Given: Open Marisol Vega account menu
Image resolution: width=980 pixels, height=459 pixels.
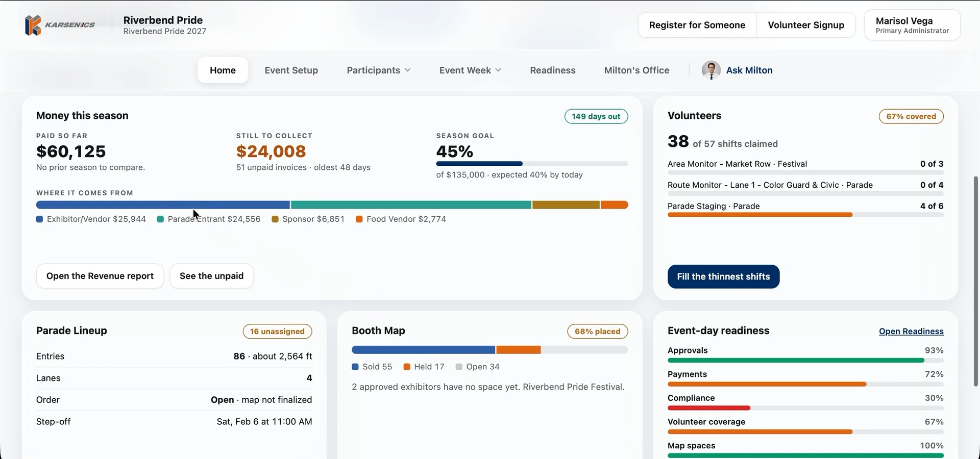Looking at the screenshot, I should tap(913, 25).
